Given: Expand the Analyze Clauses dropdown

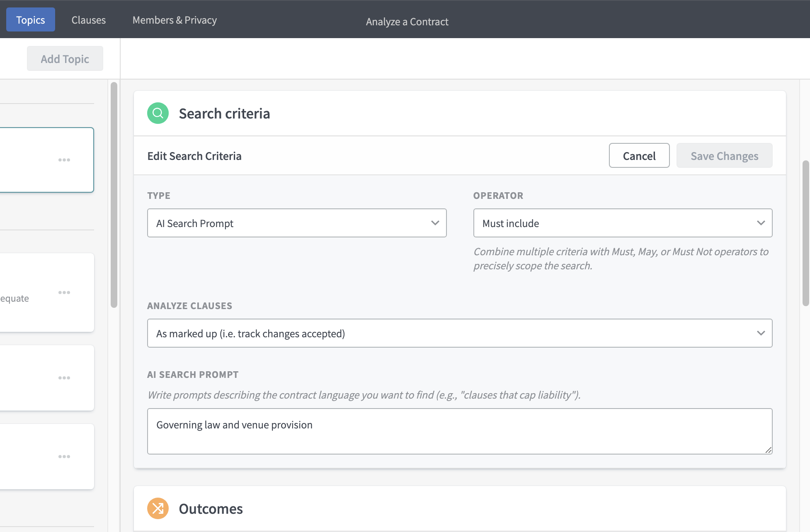Looking at the screenshot, I should 460,333.
